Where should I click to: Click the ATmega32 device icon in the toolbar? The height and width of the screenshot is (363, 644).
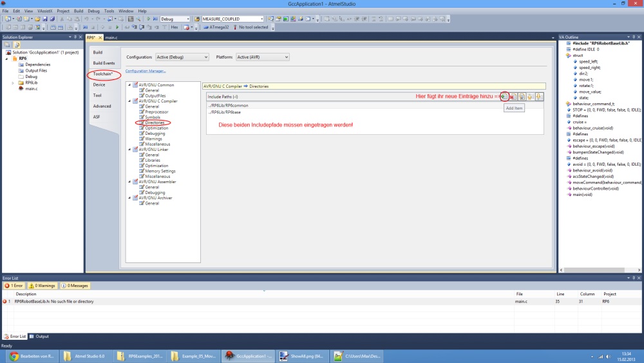tap(206, 28)
